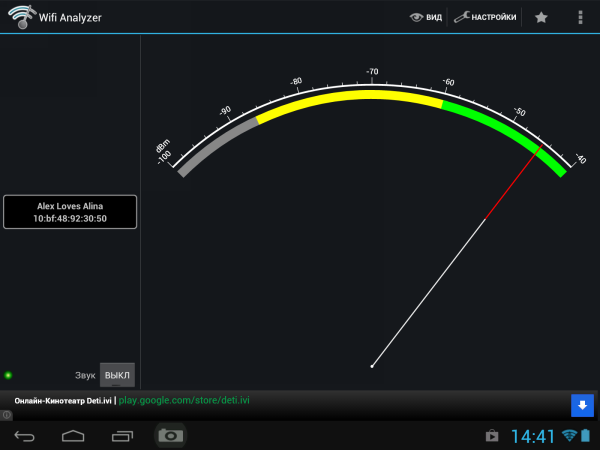Image resolution: width=600 pixels, height=450 pixels.
Task: Open the play.google.com/store/deti.ivi link
Action: 184,400
